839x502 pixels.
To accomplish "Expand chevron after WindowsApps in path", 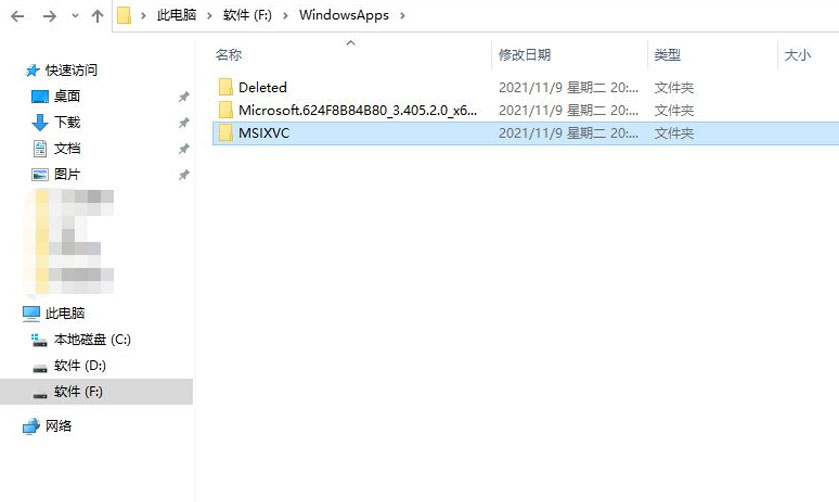I will coord(402,16).
